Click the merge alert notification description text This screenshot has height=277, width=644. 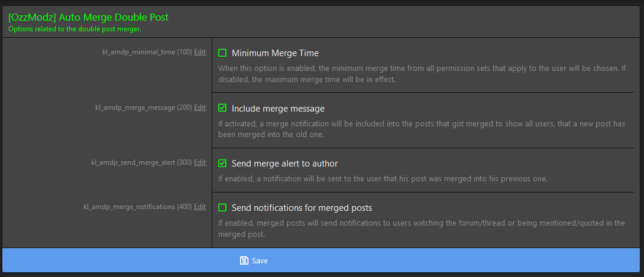tap(383, 180)
